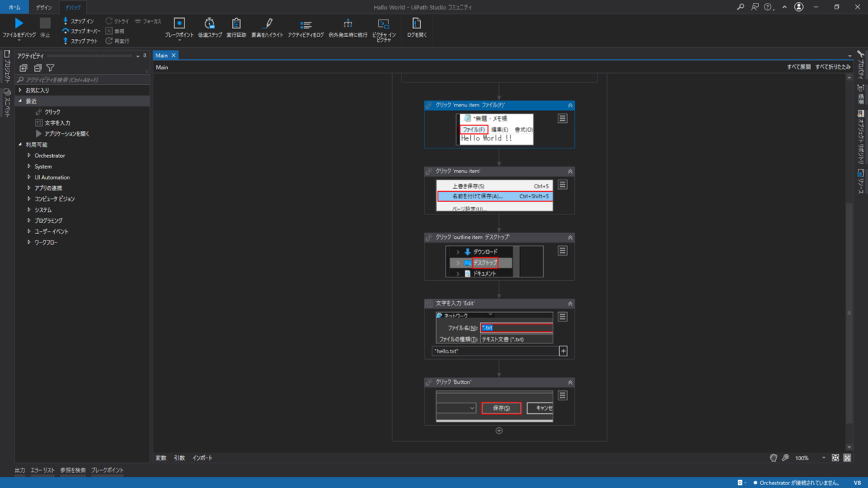868x488 pixels.
Task: Click the リトライ retry button
Action: point(116,22)
